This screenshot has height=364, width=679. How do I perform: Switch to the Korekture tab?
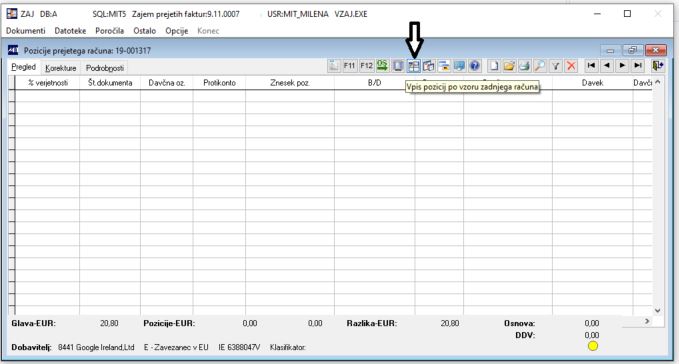61,68
